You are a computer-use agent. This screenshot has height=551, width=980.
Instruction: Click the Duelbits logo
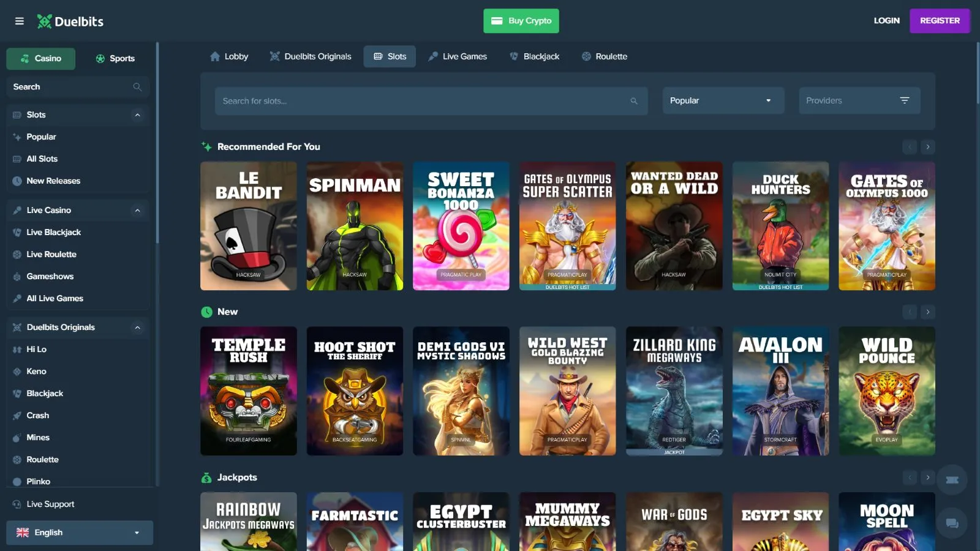pyautogui.click(x=70, y=21)
